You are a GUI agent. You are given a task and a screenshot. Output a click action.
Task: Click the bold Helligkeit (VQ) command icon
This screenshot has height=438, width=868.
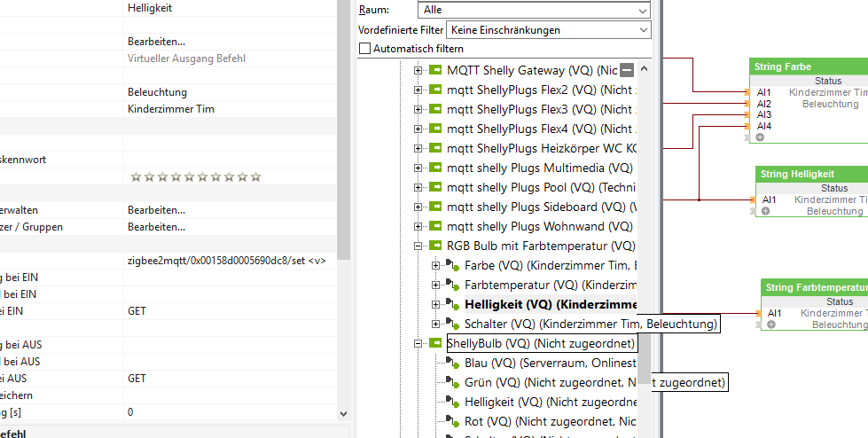pos(453,304)
